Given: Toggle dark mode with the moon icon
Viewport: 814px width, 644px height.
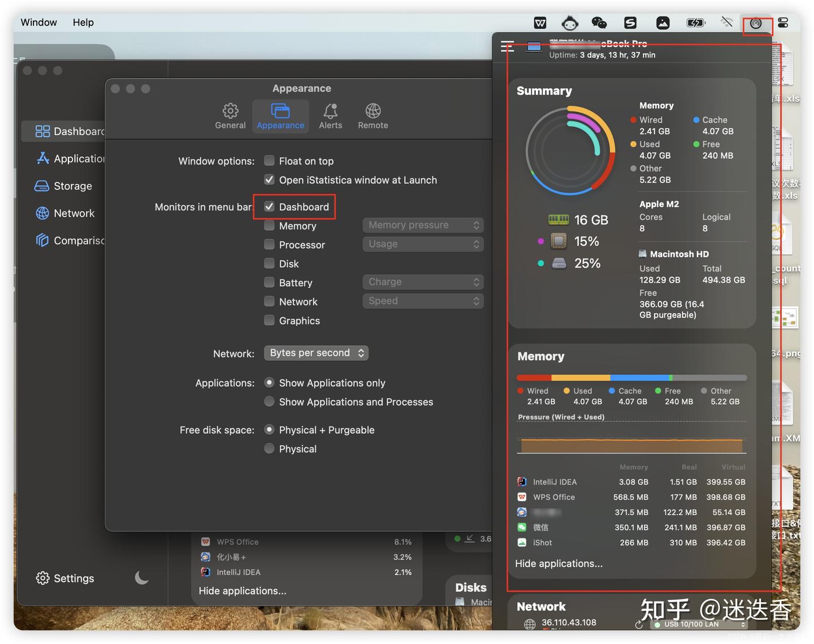Looking at the screenshot, I should tap(141, 578).
